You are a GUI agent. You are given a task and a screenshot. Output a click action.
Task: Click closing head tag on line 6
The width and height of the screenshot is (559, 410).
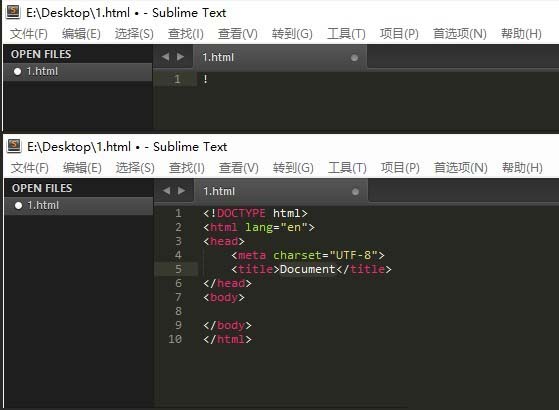coord(227,283)
